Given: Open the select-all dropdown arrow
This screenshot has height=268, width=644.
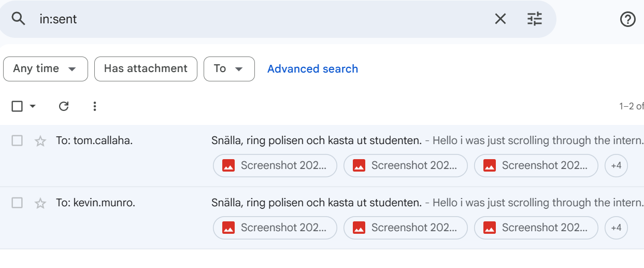Looking at the screenshot, I should 33,106.
